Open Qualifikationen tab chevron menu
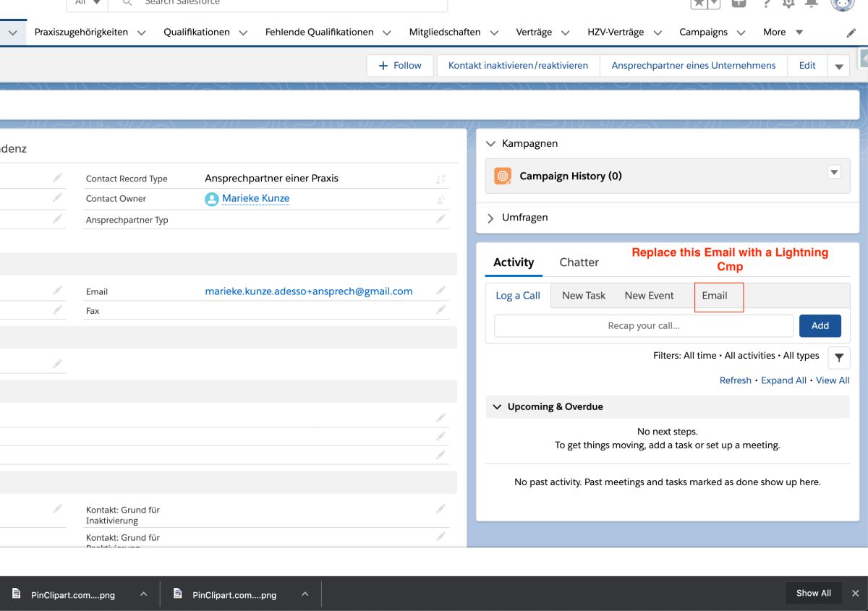 243,33
